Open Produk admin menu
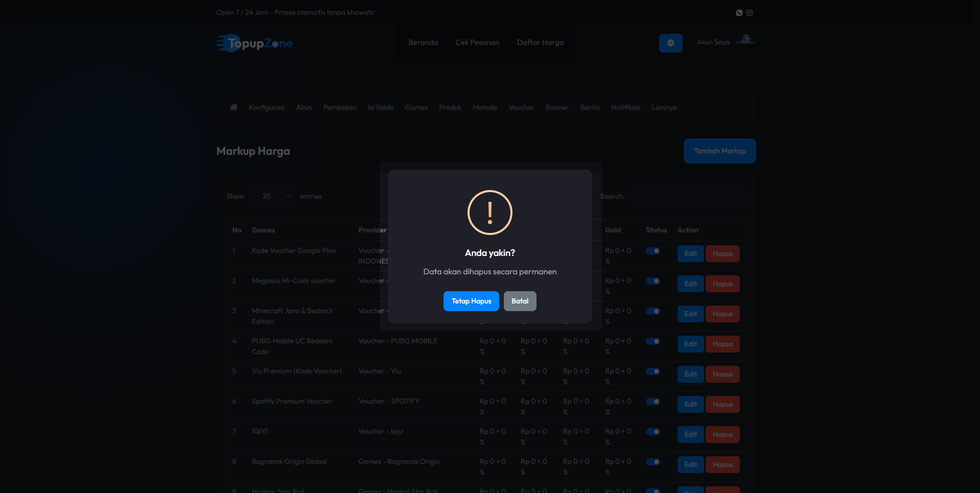 (x=450, y=107)
